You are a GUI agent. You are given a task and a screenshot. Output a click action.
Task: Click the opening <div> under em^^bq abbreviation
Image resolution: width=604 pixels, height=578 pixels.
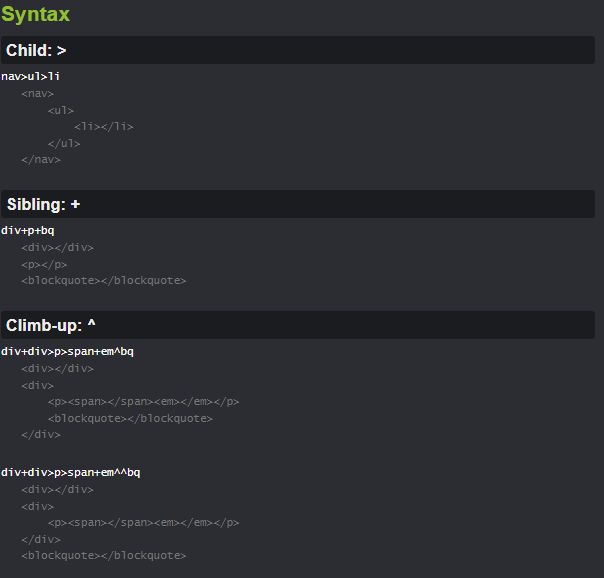[37, 506]
